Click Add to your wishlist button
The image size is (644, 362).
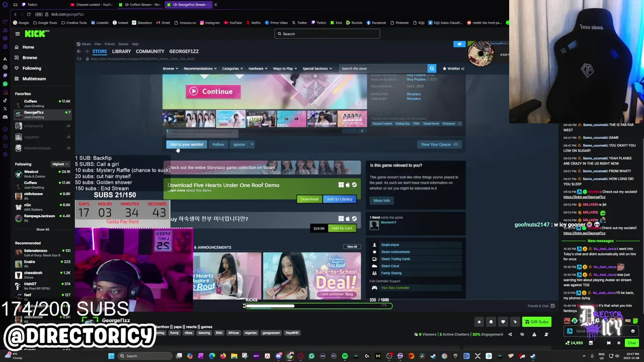(186, 144)
